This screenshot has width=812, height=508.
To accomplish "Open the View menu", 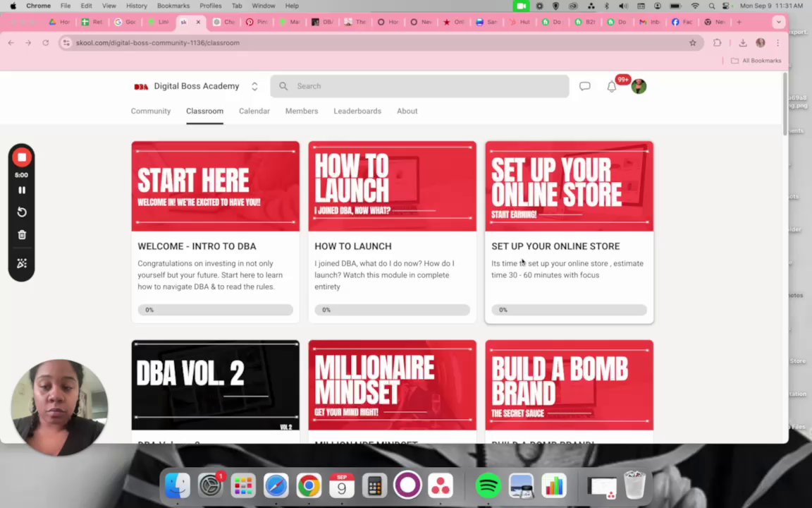I will [x=109, y=6].
